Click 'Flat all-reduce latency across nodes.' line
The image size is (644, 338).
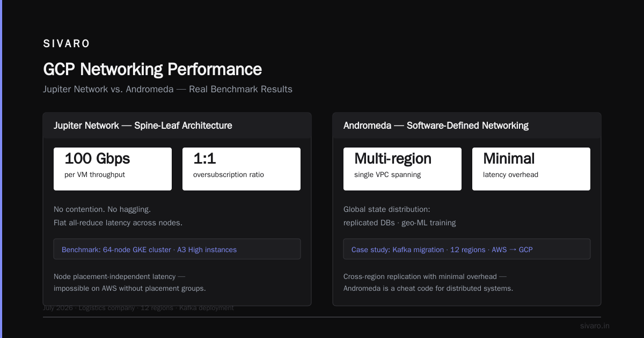pyautogui.click(x=118, y=223)
